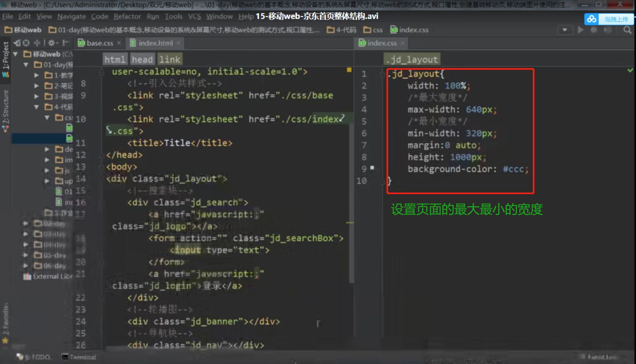
Task: Open the Run menu
Action: (x=153, y=17)
